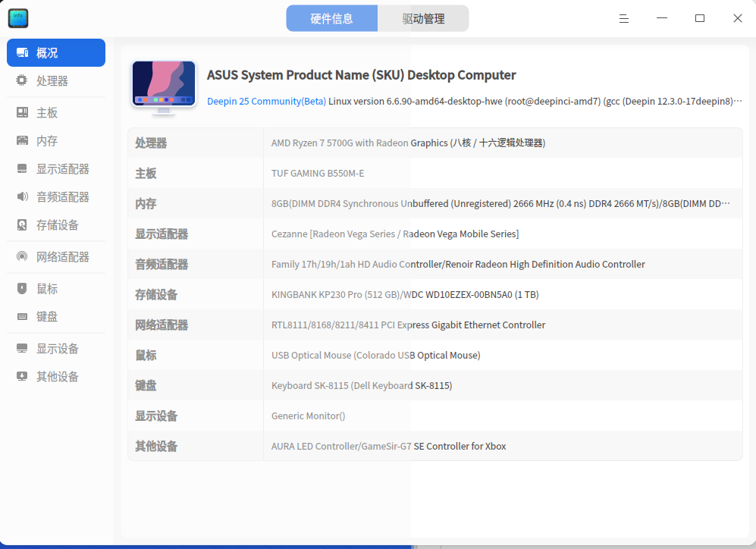This screenshot has width=756, height=549.
Task: Click the Linux version 6.6.90 kernel text
Action: [535, 101]
